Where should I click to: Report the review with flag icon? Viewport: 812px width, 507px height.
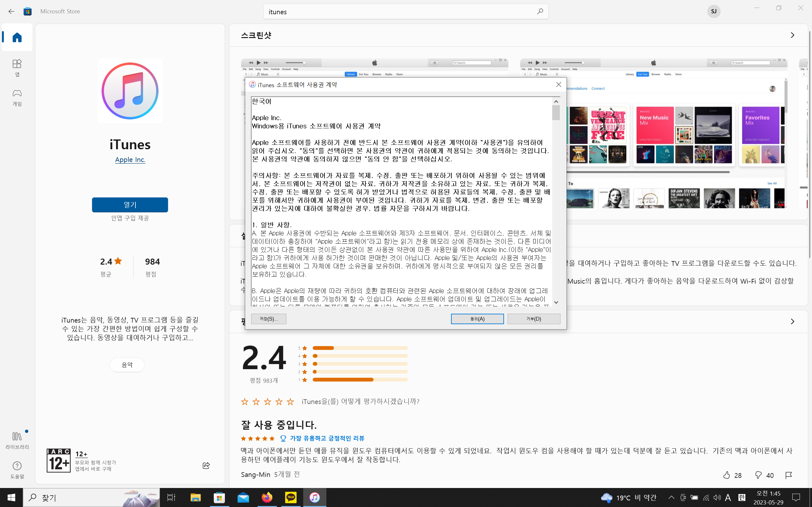(x=789, y=475)
